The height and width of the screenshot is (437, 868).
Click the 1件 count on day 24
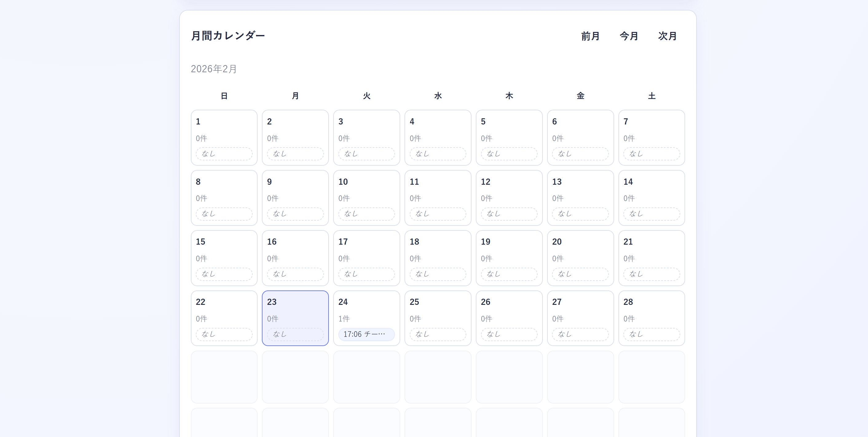(x=344, y=319)
